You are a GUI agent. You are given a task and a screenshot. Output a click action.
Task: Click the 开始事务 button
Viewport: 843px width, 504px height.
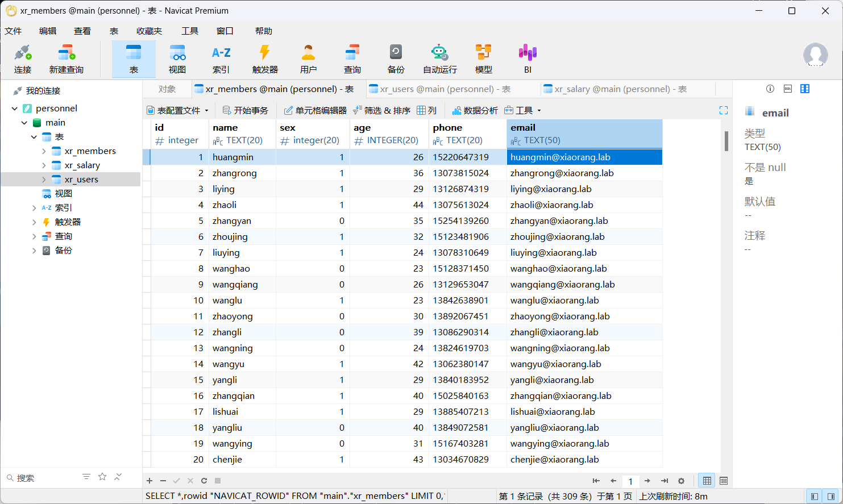(246, 110)
